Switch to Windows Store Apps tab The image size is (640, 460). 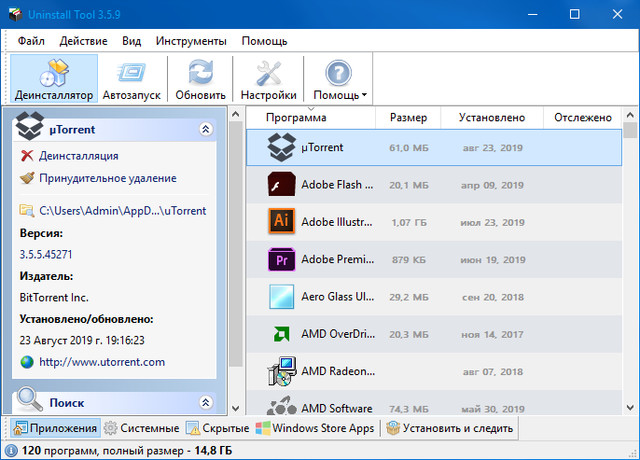point(316,428)
